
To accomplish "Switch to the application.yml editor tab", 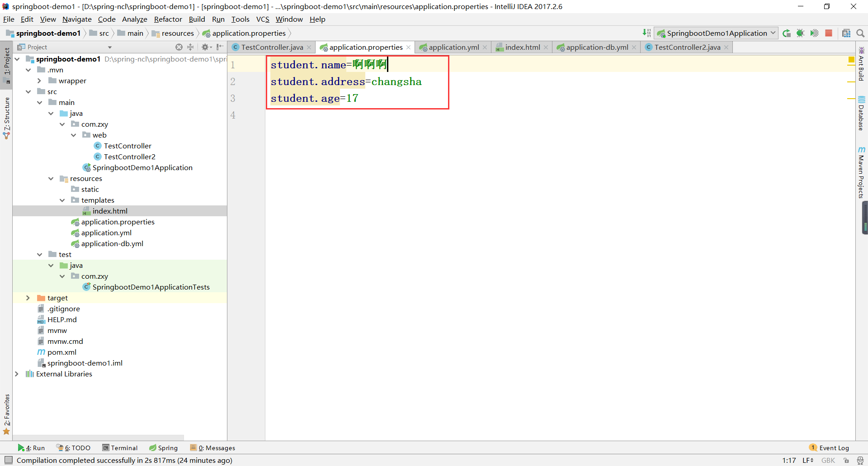I will (x=453, y=47).
